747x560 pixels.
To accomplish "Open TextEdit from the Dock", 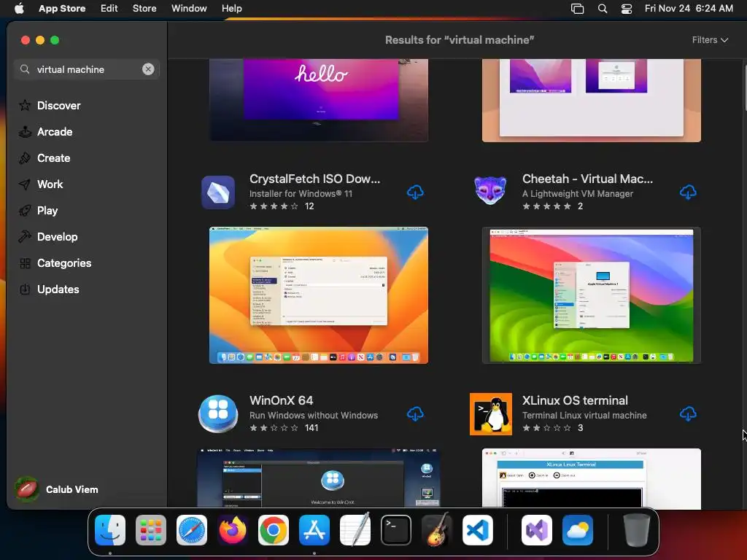I will pyautogui.click(x=355, y=529).
